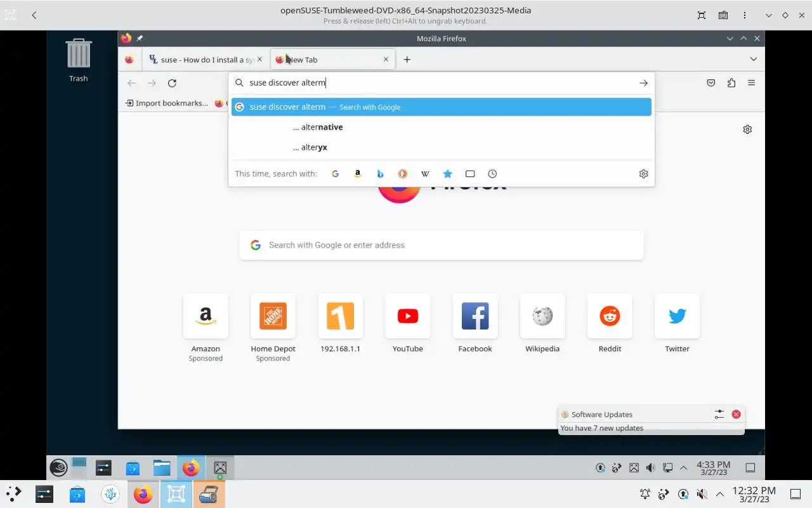This screenshot has width=812, height=508.
Task: Click the muted volume icon in host tray
Action: (702, 494)
